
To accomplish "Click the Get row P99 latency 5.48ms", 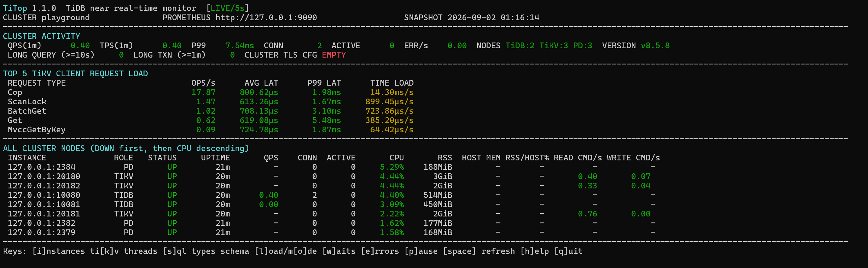I will click(326, 120).
